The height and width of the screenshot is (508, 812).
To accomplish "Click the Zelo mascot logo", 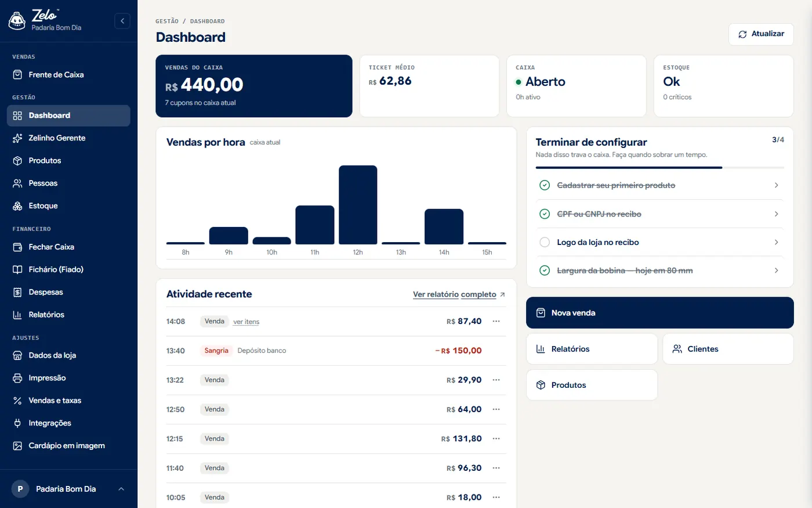I will click(x=17, y=21).
